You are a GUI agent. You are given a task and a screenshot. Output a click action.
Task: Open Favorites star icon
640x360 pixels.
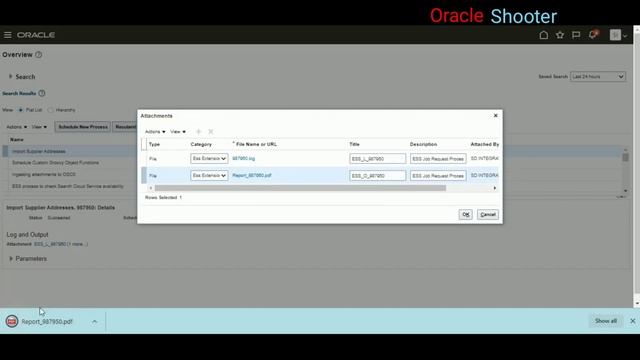[560, 35]
